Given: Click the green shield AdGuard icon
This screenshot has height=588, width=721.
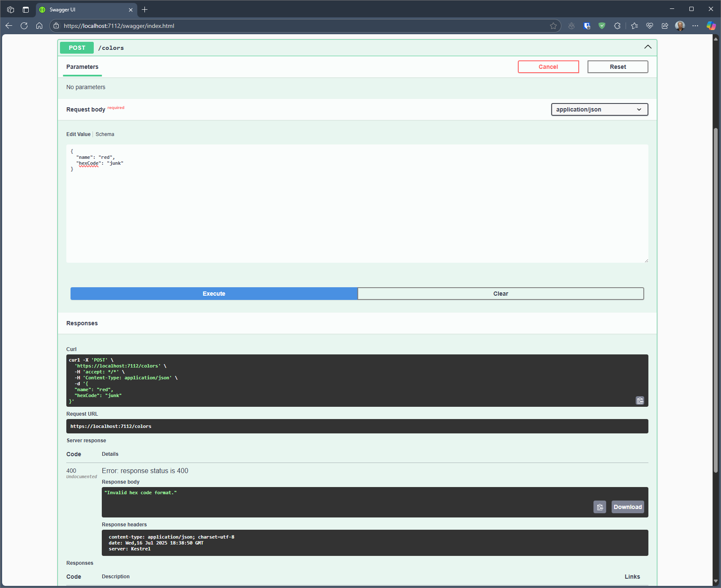Looking at the screenshot, I should coord(602,26).
